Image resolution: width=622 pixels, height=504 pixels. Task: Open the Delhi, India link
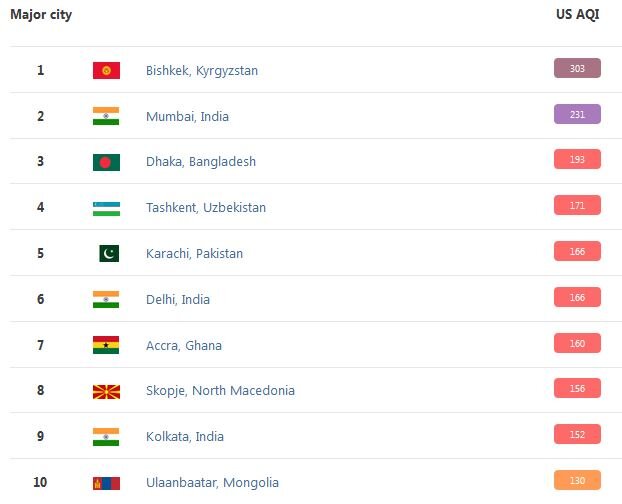point(178,300)
